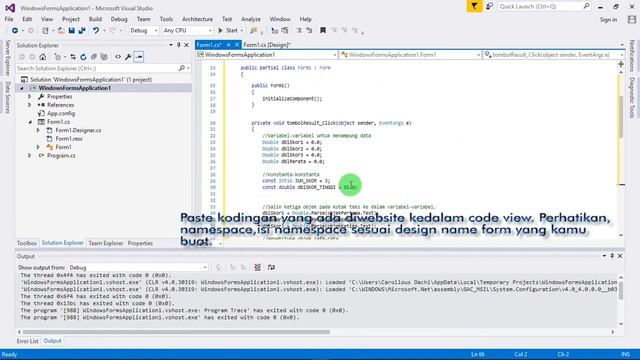Switch to the Error List tab
Image resolution: width=640 pixels, height=360 pixels.
[27, 341]
